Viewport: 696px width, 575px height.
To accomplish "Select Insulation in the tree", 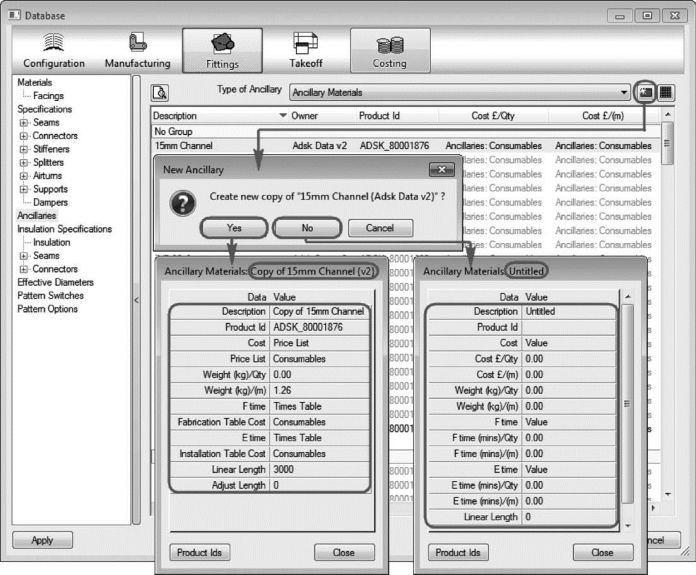I will pyautogui.click(x=51, y=242).
